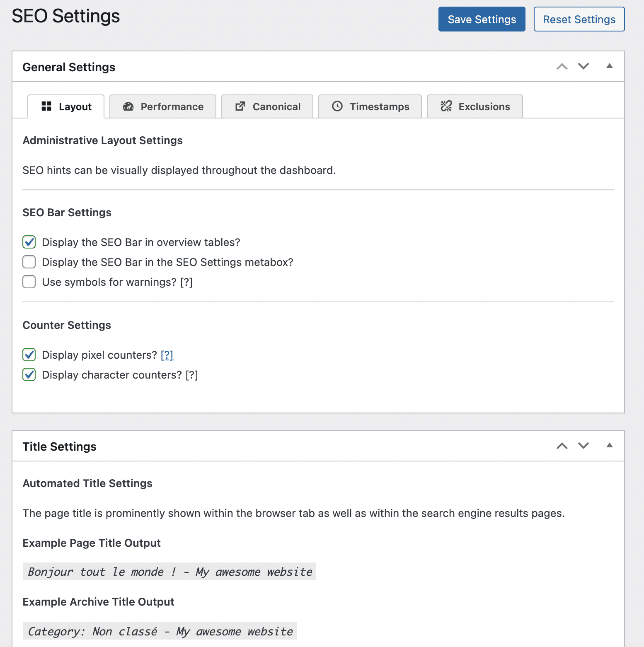Move Title Settings panel up with arrow control
The image size is (644, 647).
point(562,446)
